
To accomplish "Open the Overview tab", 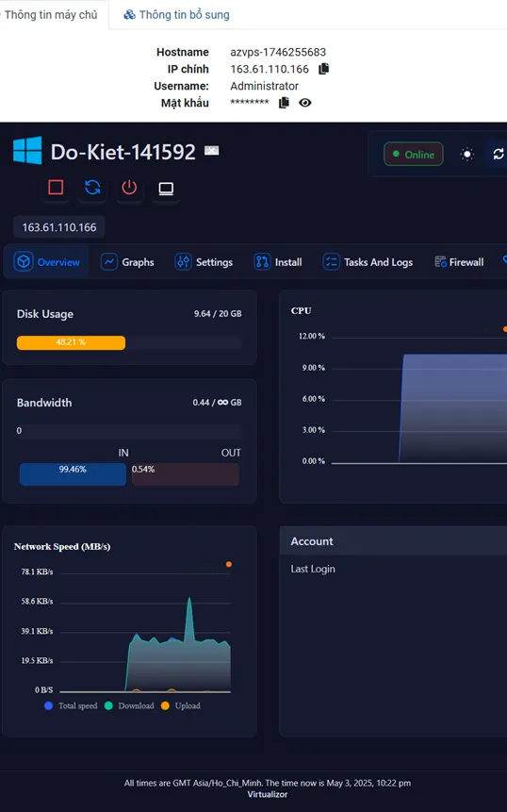I will (x=47, y=262).
